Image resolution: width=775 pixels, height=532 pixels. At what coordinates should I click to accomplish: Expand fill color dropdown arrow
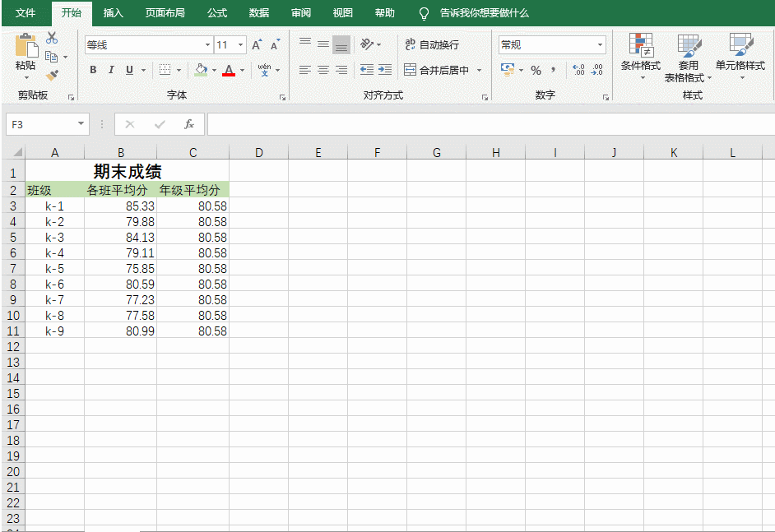coord(214,70)
